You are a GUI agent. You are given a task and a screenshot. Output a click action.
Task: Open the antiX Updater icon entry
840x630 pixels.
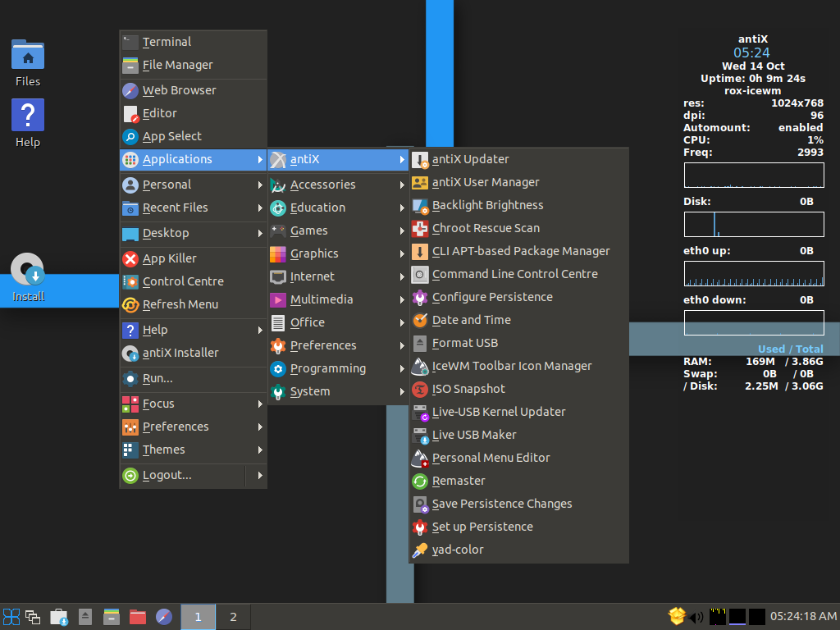click(x=420, y=160)
